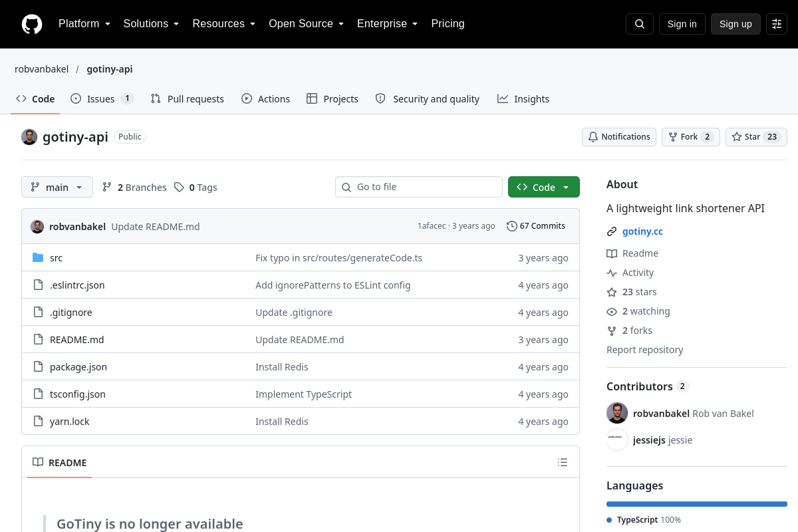Image resolution: width=798 pixels, height=532 pixels.
Task: Expand the Platform menu
Action: [84, 24]
